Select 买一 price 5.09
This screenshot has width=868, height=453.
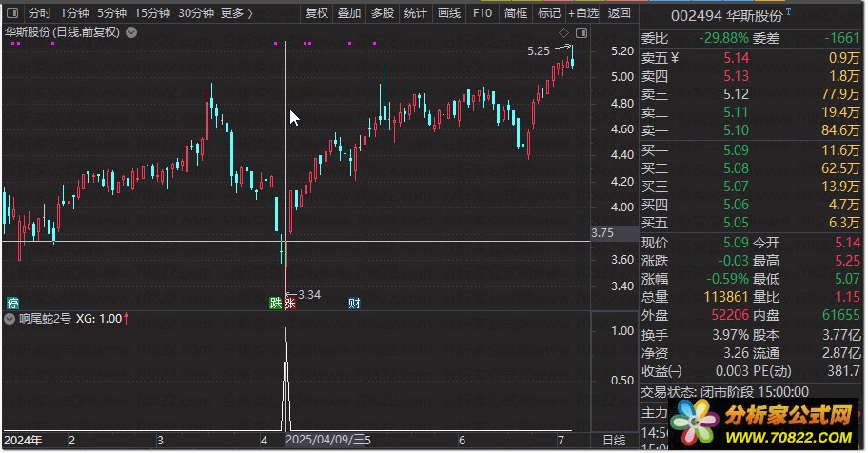click(x=737, y=150)
